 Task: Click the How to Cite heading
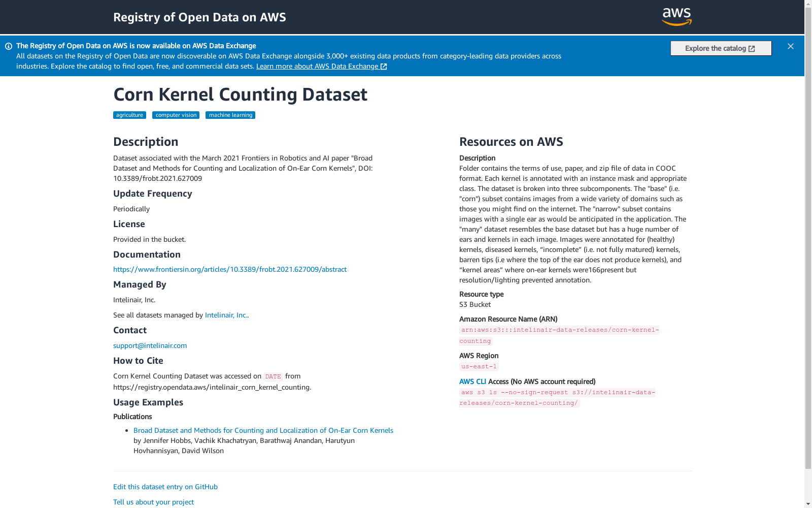pyautogui.click(x=138, y=361)
